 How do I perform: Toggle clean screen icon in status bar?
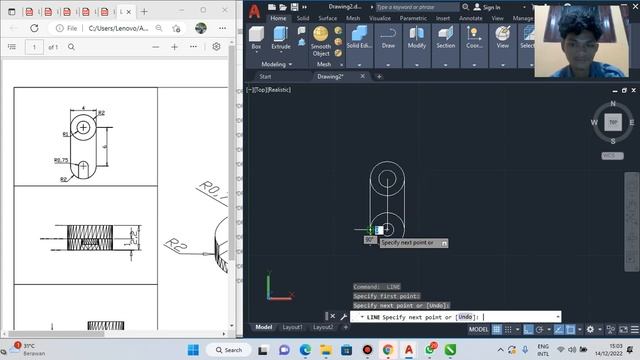point(623,329)
